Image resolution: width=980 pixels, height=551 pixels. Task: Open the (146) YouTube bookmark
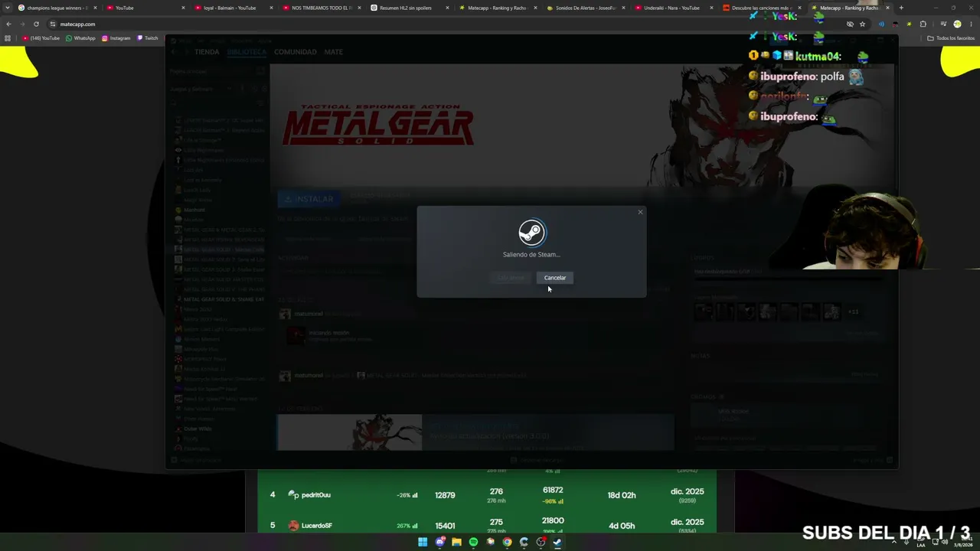point(41,38)
